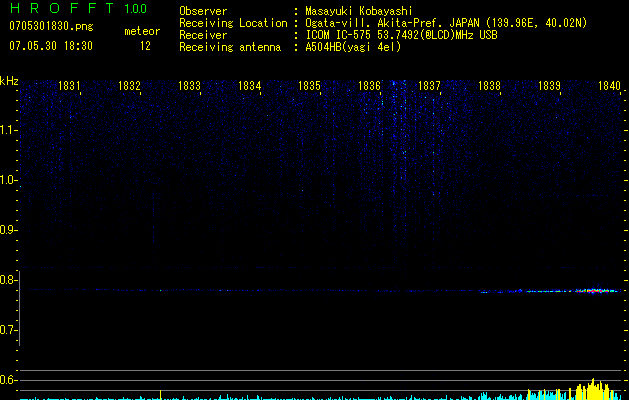Viewport: 629px width, 400px height.
Task: Click the 0.7 frequency axis label
Action: (8, 330)
